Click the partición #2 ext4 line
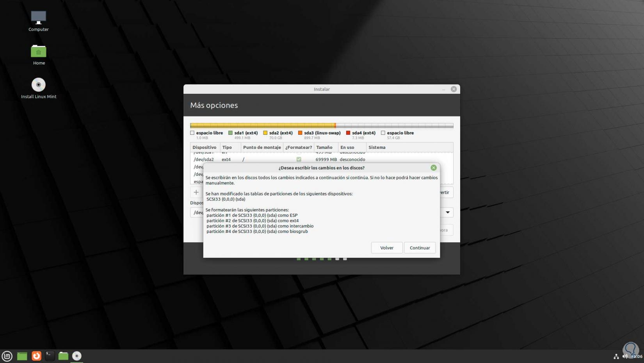 tap(253, 221)
